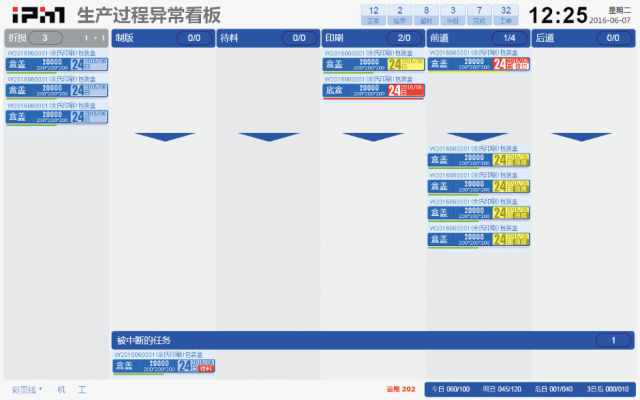The height and width of the screenshot is (400, 640).
Task: Click the '7 完成' status counter tile
Action: point(479,13)
